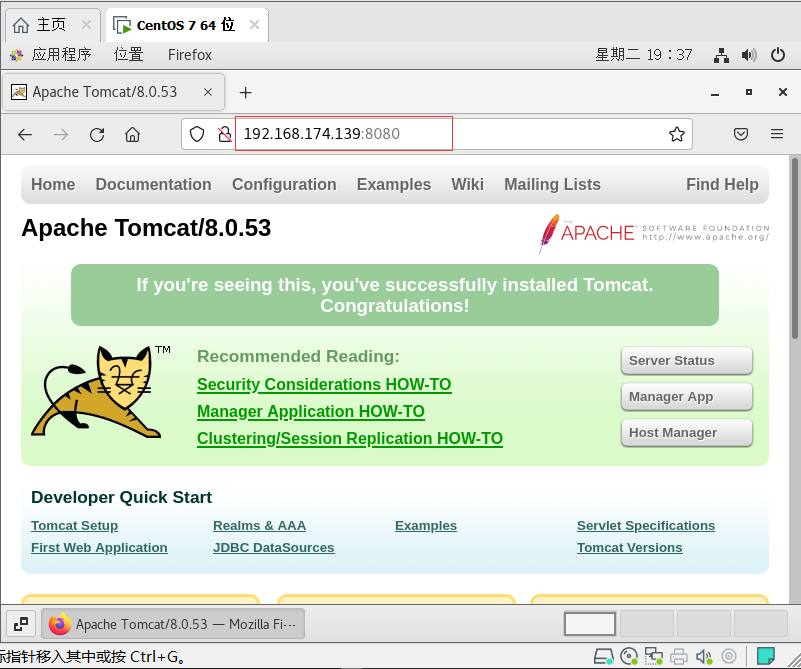Image resolution: width=801 pixels, height=669 pixels.
Task: Open the Tomcat Versions link
Action: pos(629,547)
